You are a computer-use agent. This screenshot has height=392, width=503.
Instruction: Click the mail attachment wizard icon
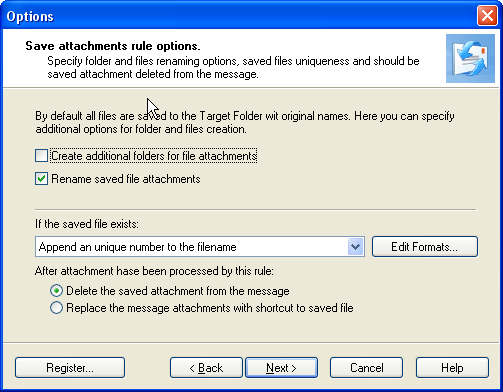coord(470,58)
